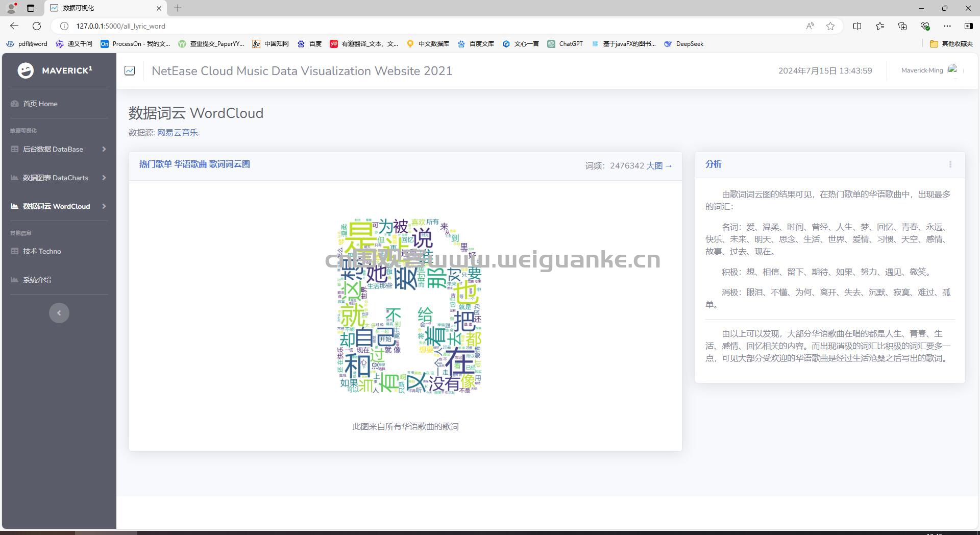Open the 中国知网 bookmark
This screenshot has height=535, width=980.
(x=271, y=44)
